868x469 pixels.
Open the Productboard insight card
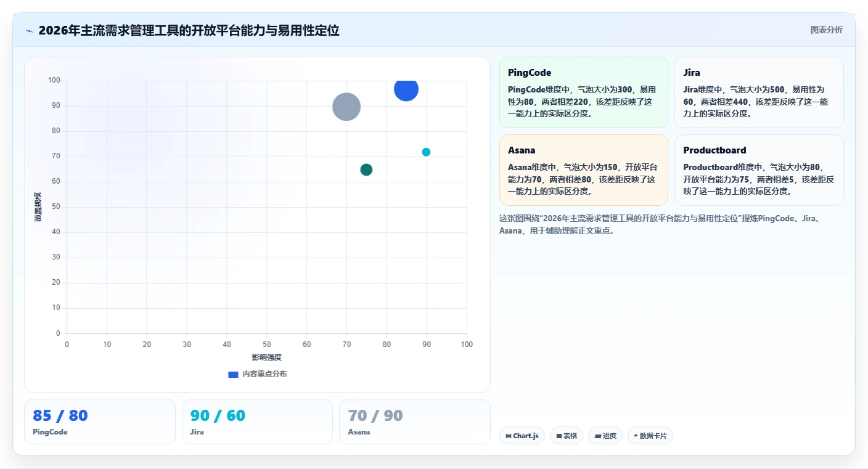tap(759, 170)
